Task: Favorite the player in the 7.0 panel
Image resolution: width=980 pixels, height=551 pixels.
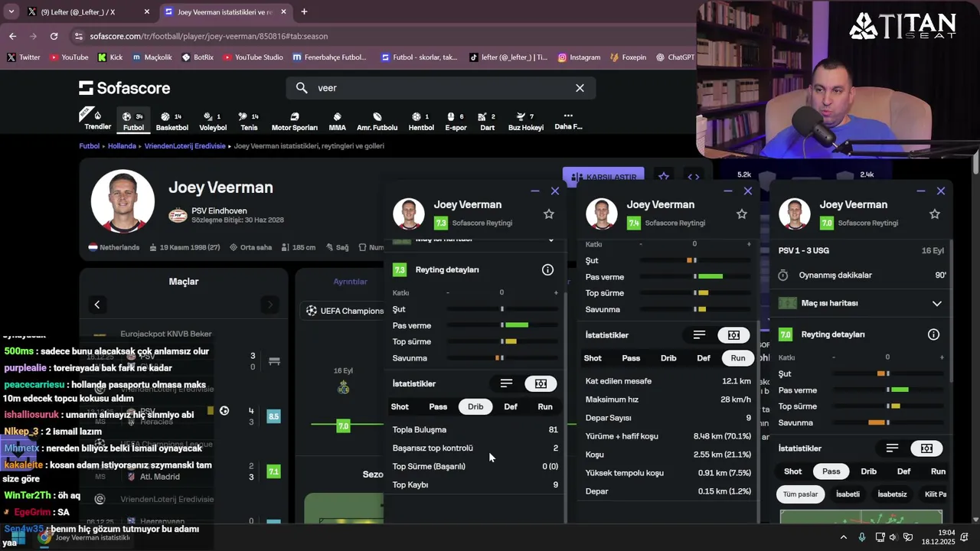Action: (x=934, y=214)
